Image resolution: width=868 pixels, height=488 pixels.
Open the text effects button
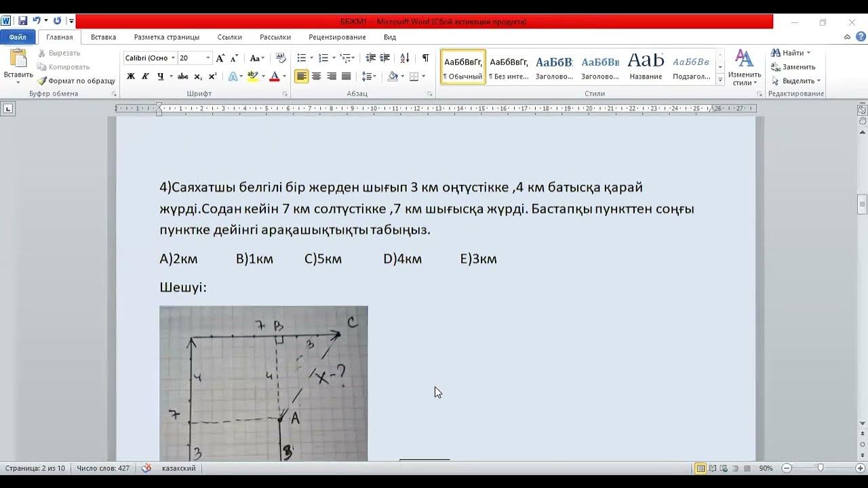pyautogui.click(x=232, y=77)
